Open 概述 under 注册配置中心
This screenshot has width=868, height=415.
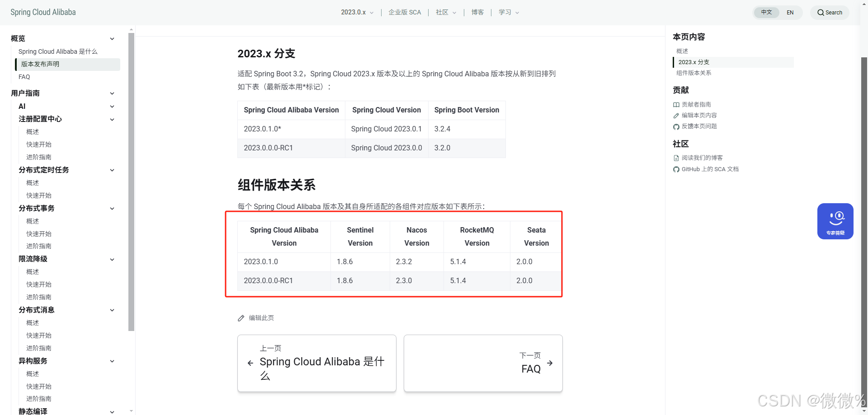click(33, 132)
